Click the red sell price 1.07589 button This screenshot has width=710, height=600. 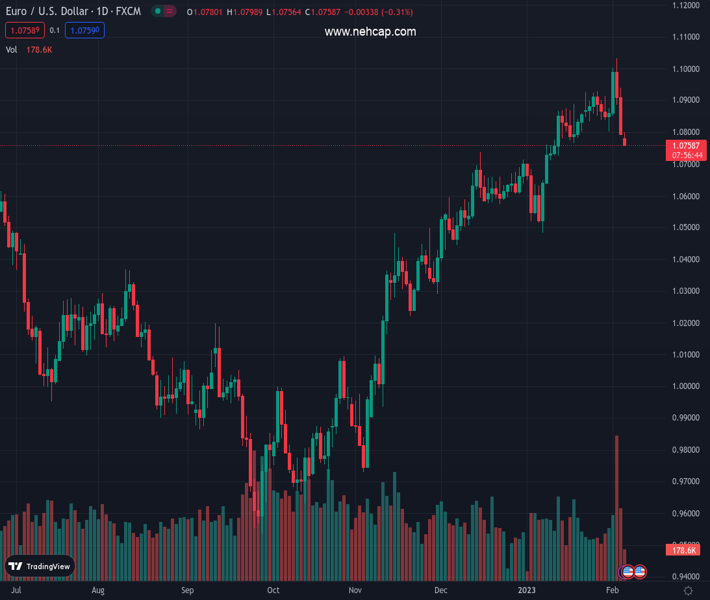pos(24,31)
